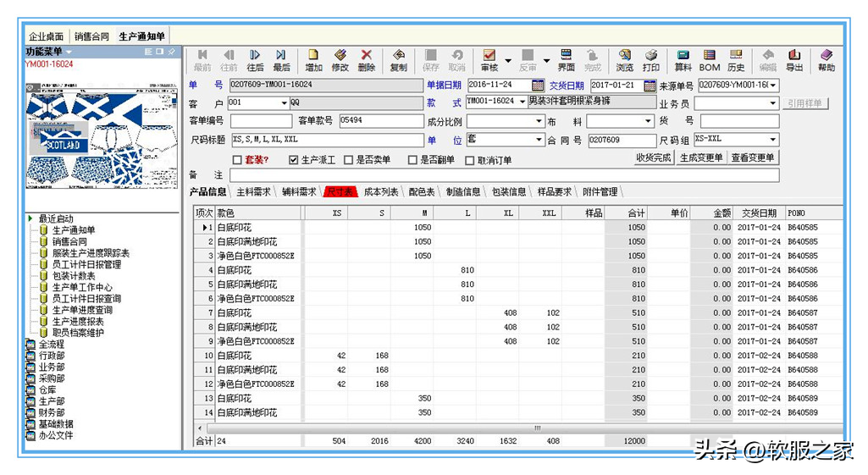Image resolution: width=868 pixels, height=475 pixels.
Task: Toggle the 生产派工 checkbox
Action: click(x=294, y=160)
